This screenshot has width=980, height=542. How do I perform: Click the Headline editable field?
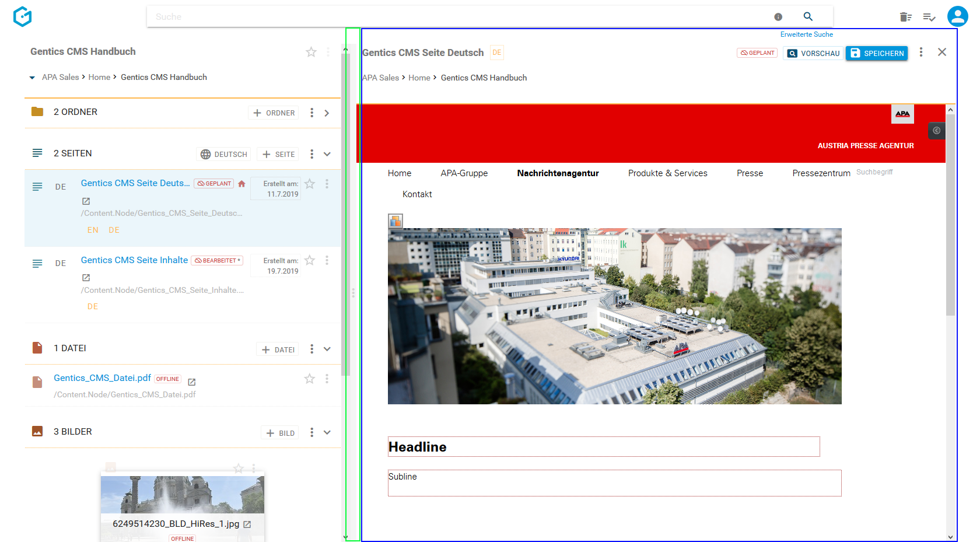coord(604,447)
